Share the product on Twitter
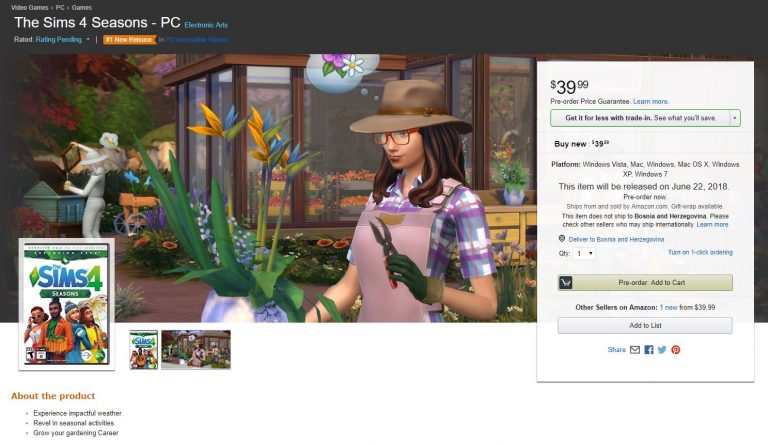This screenshot has width=768, height=445. [x=662, y=350]
